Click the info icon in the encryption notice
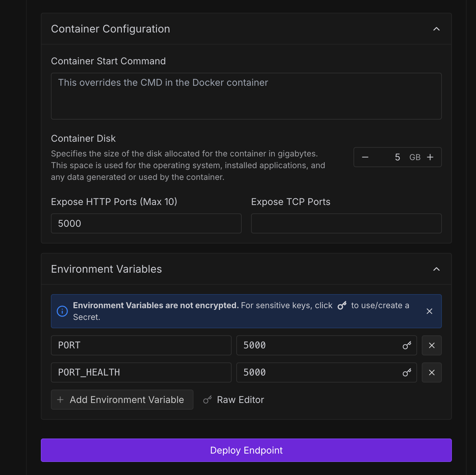The image size is (476, 475). [x=62, y=311]
